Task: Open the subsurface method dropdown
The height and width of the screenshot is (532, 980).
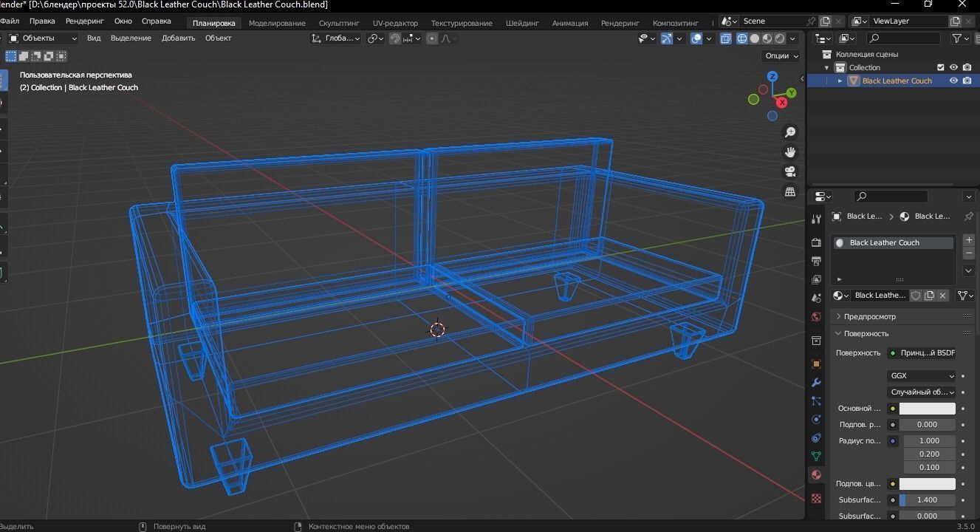Action: pyautogui.click(x=922, y=392)
